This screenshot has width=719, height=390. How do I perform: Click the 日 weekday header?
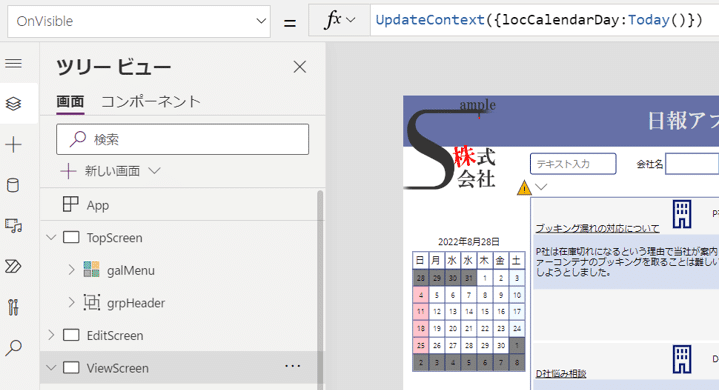coord(420,260)
